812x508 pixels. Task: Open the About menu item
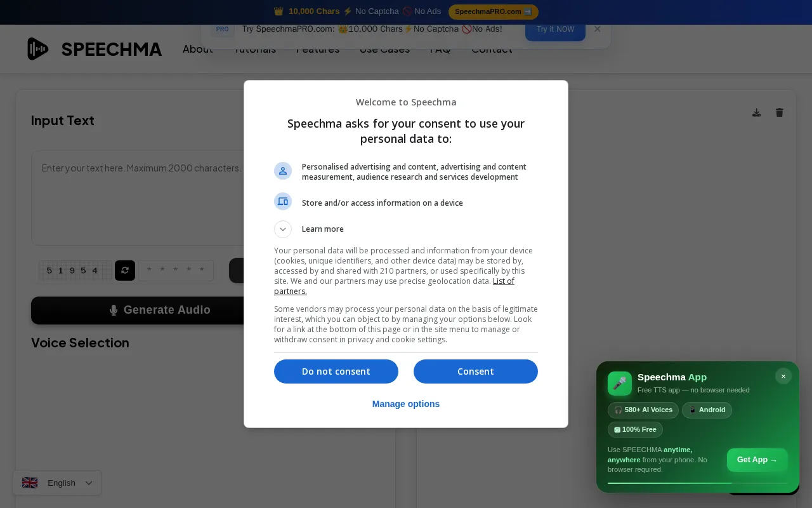[x=198, y=50]
